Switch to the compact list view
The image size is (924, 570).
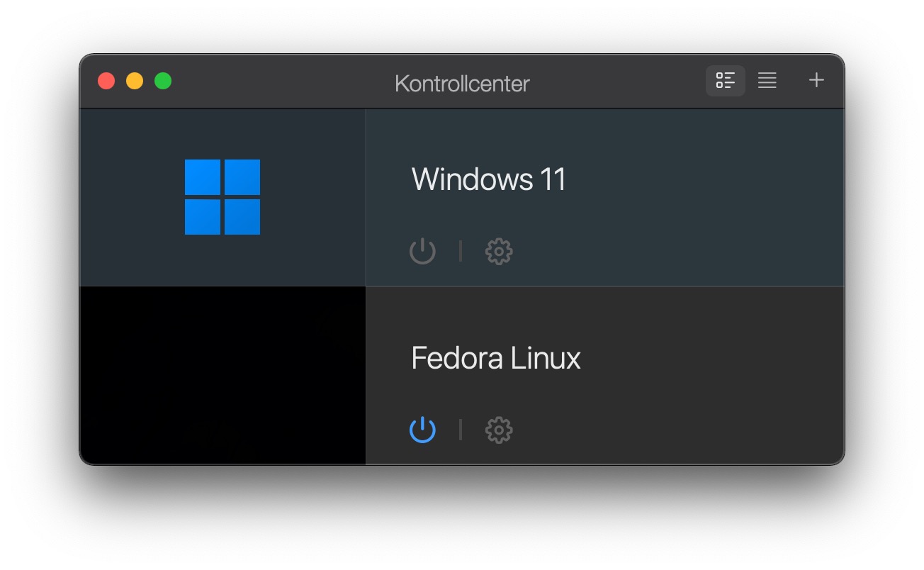(767, 81)
